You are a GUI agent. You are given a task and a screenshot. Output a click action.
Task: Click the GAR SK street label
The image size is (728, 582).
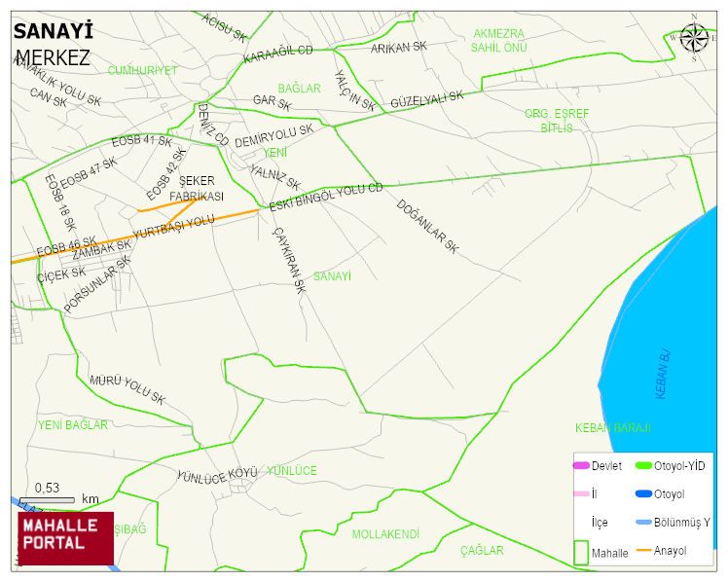[273, 102]
